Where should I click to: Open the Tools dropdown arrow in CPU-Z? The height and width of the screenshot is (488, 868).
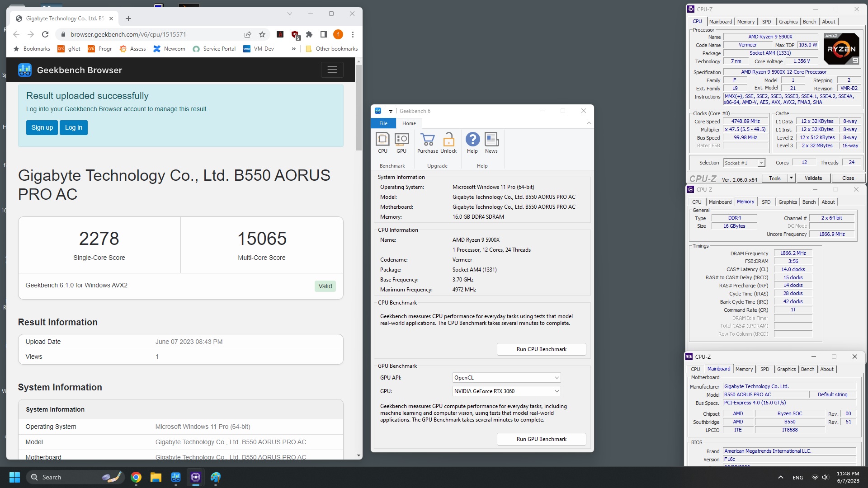pyautogui.click(x=791, y=178)
